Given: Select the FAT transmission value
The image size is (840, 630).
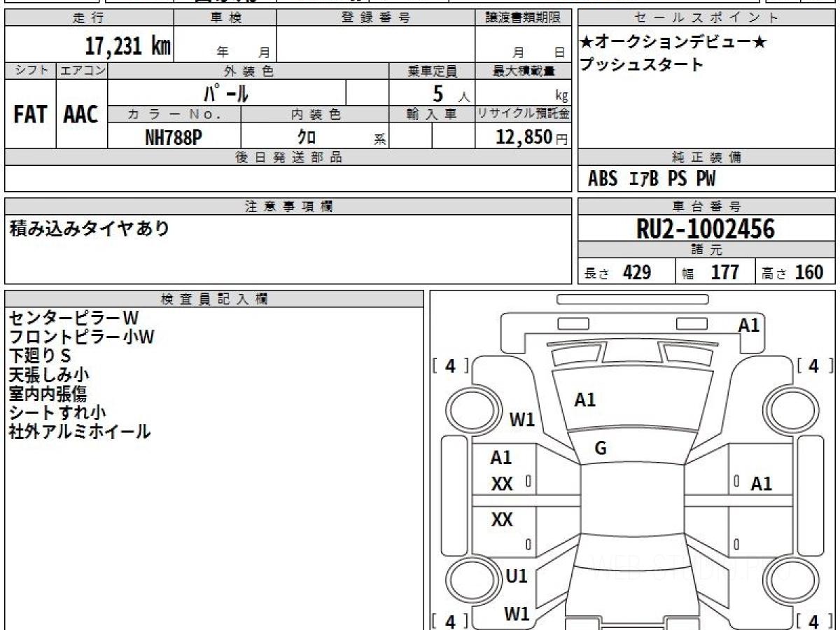Looking at the screenshot, I should click(30, 115).
